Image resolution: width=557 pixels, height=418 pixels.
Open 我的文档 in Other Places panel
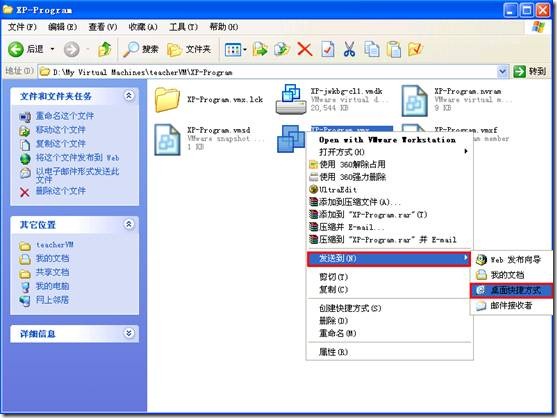point(52,259)
